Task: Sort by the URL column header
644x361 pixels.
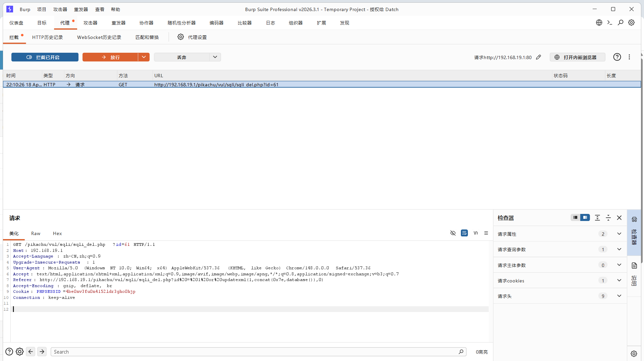Action: click(x=352, y=76)
